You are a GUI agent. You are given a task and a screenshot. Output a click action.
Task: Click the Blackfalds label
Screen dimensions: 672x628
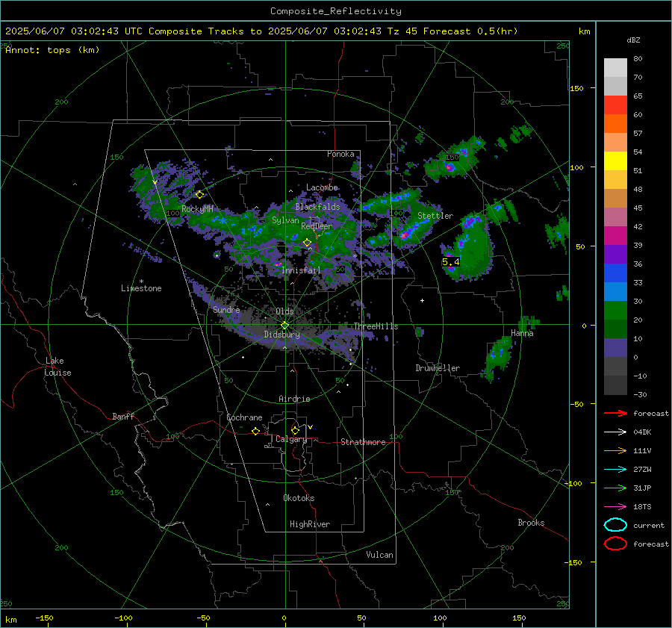pos(317,207)
